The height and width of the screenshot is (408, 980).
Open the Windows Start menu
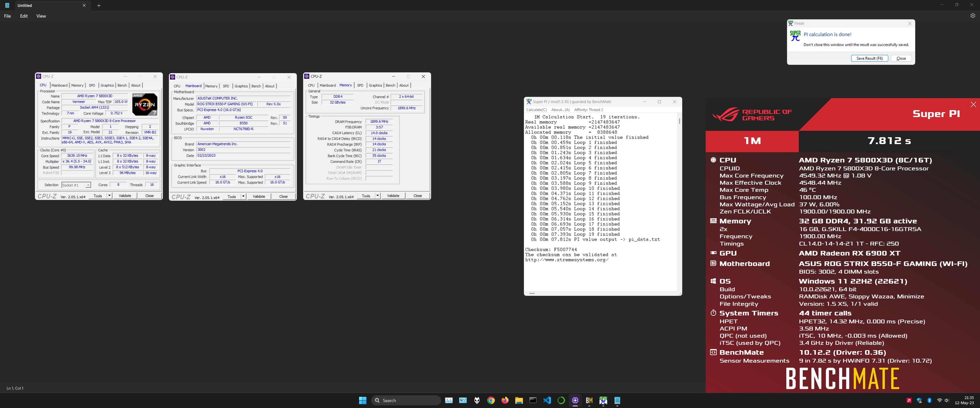tap(363, 400)
